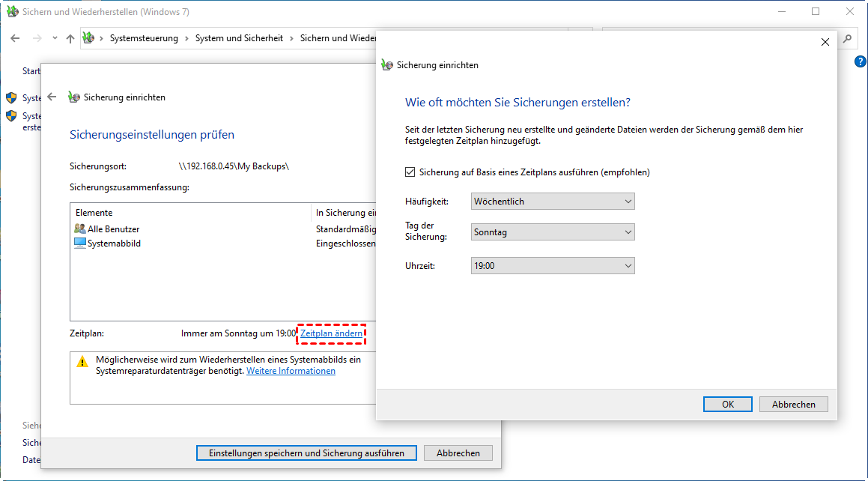Click the search magnifier icon

847,38
